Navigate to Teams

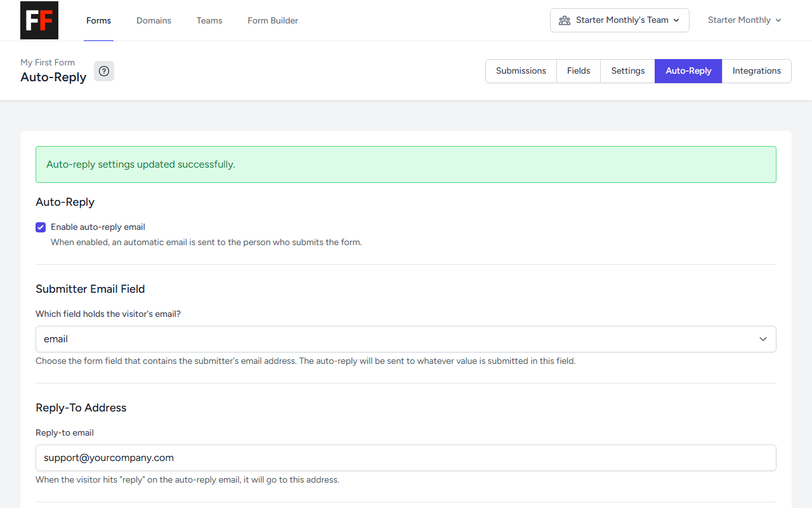209,20
